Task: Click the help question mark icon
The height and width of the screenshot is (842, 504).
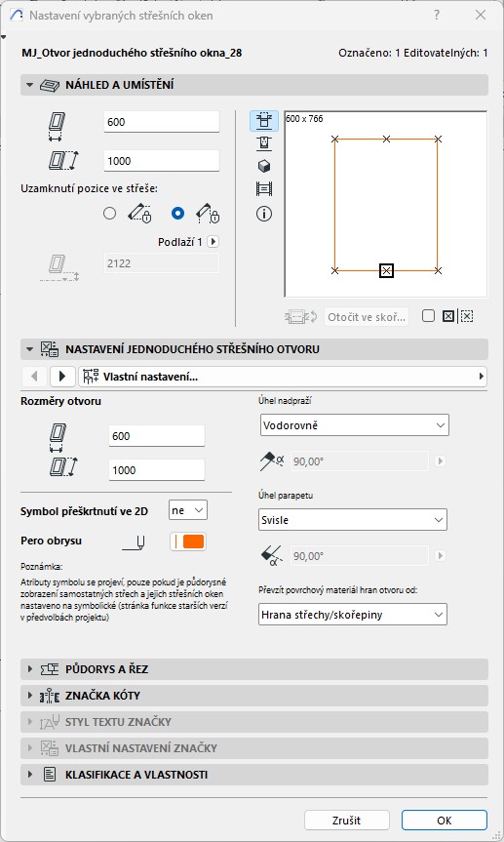Action: (x=437, y=15)
